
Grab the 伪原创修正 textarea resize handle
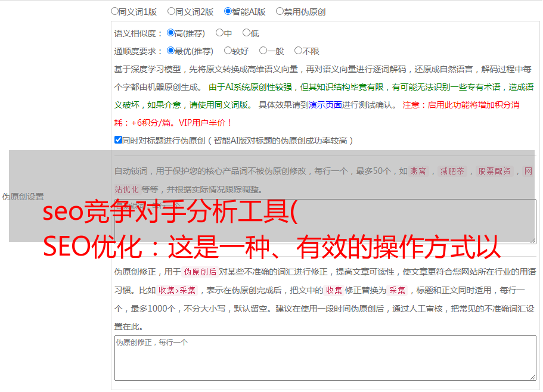(x=533, y=377)
